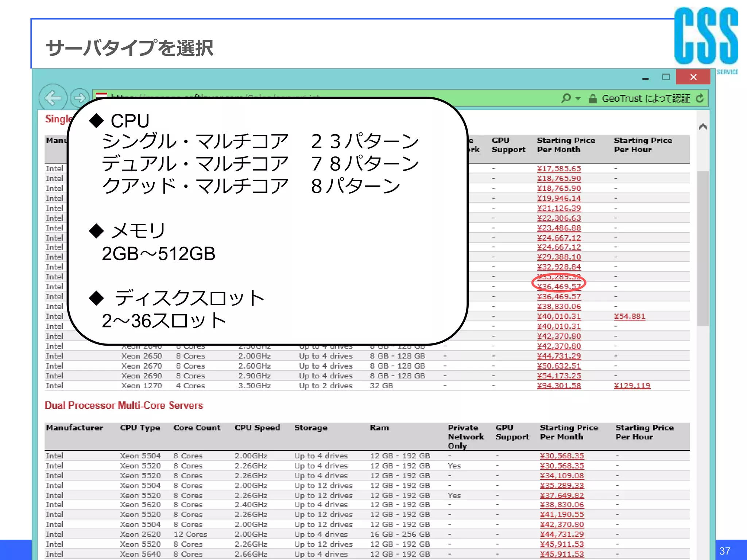This screenshot has height=560, width=747.
Task: Close the browser window with X
Action: click(x=693, y=77)
